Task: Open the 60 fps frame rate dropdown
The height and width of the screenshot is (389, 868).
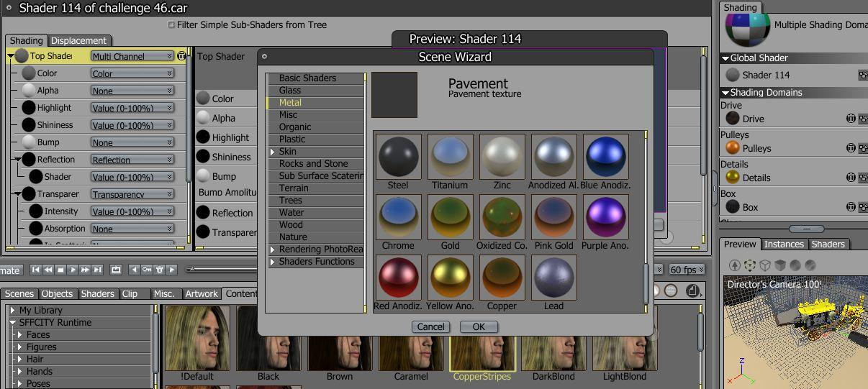Action: pos(687,270)
